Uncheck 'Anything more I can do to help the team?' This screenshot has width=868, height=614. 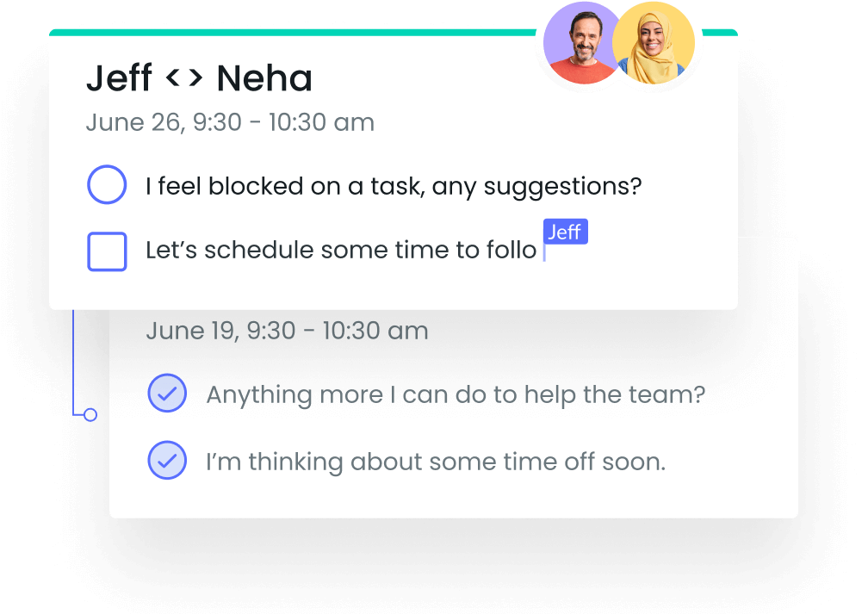[167, 393]
